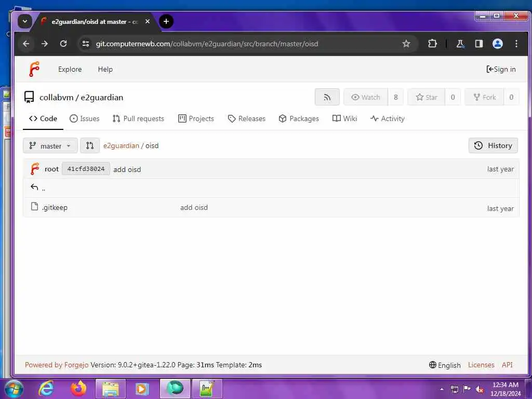This screenshot has width=532, height=399.
Task: Click Sign in
Action: pos(501,69)
